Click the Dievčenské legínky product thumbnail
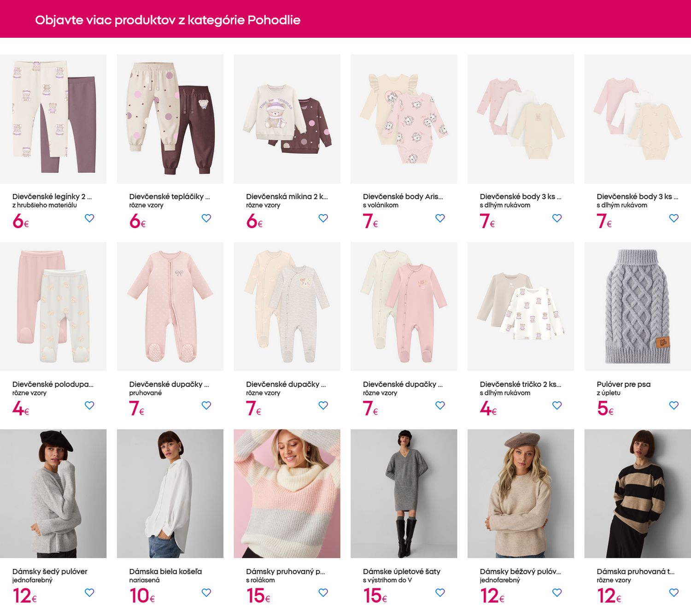Screen dimensions: 691x616 click(x=53, y=119)
